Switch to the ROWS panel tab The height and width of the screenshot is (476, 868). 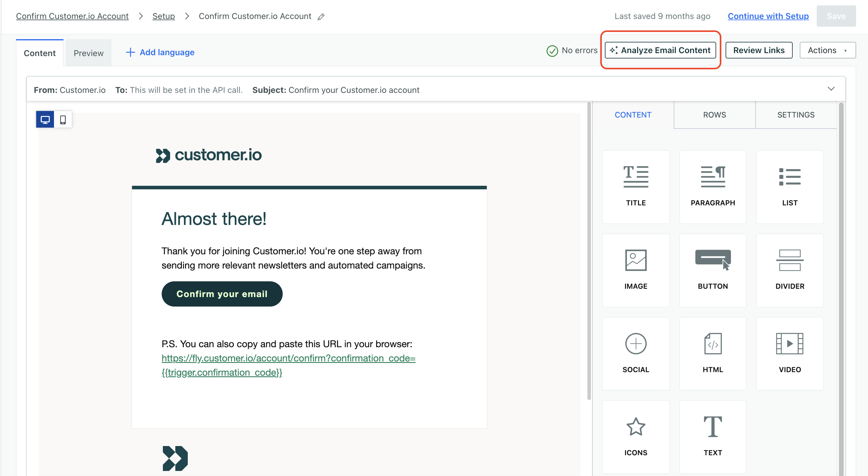click(x=714, y=115)
